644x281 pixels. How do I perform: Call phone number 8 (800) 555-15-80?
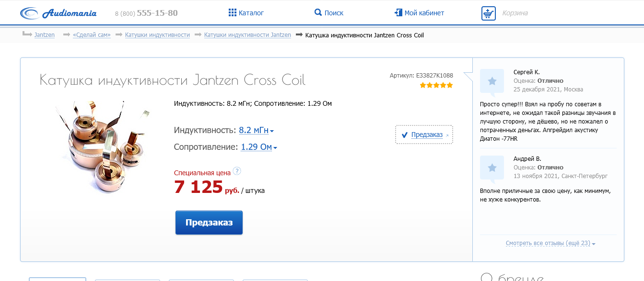[146, 13]
